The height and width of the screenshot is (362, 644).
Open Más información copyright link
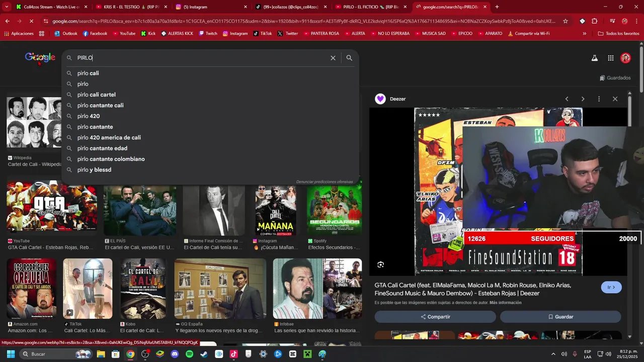(x=505, y=303)
